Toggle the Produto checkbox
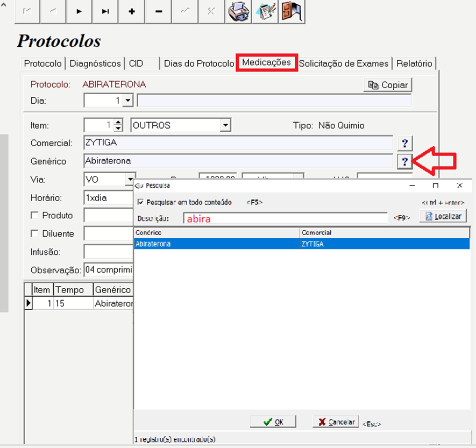Screen dimensions: 476x448 (x=35, y=216)
